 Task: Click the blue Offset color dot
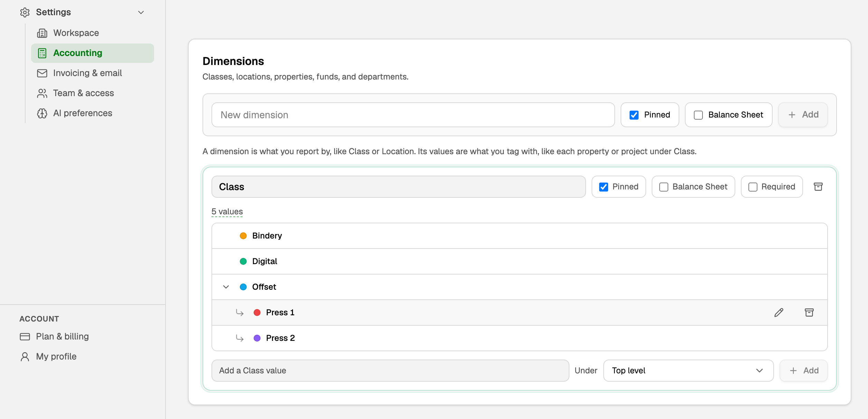(243, 287)
